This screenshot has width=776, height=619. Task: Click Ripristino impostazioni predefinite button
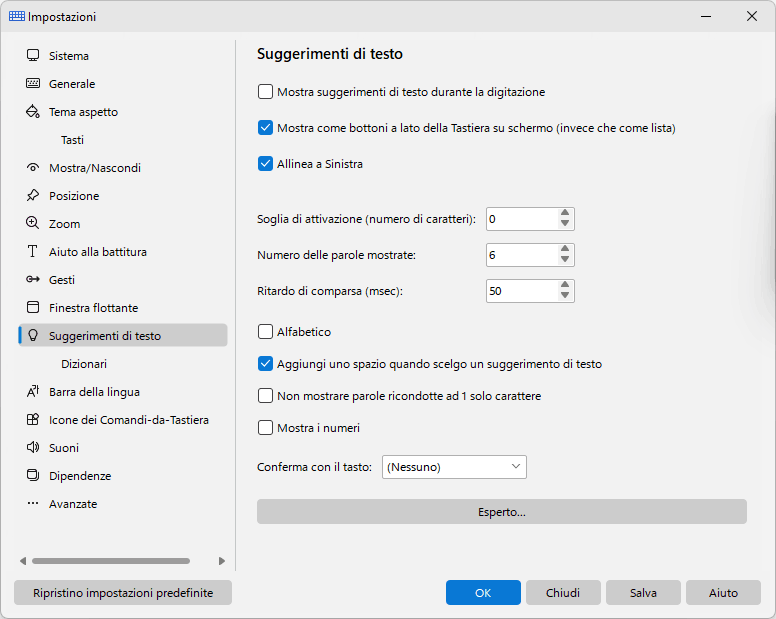(123, 592)
